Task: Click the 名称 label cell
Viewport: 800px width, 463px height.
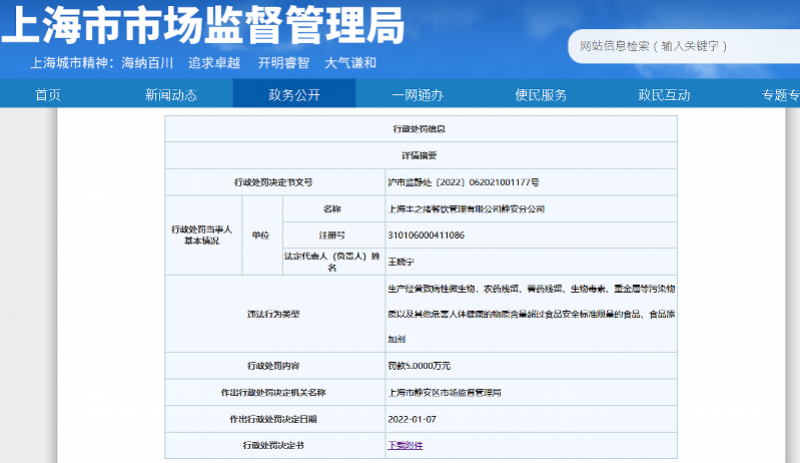Action: pos(334,209)
